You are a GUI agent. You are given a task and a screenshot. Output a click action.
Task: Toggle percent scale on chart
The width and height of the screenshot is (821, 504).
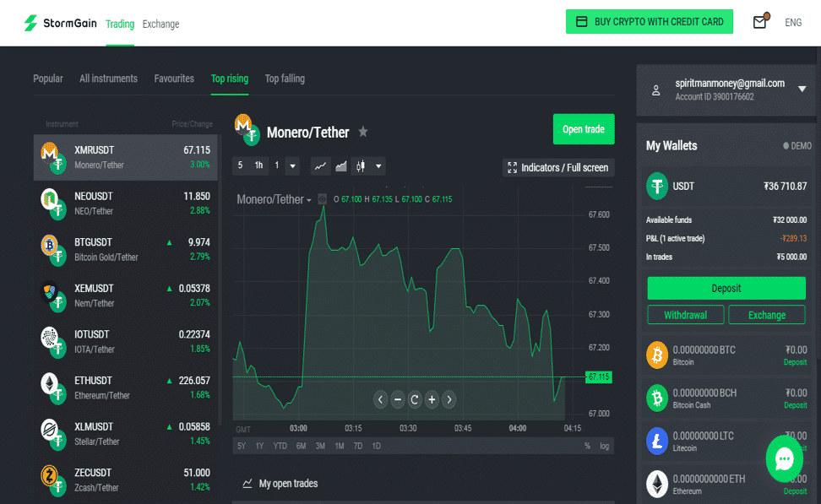(x=587, y=446)
